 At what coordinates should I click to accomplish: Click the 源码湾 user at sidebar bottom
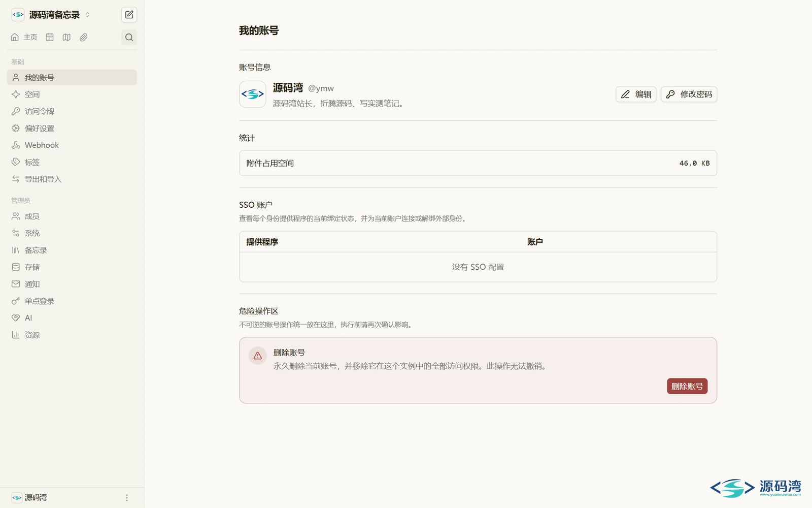[29, 498]
